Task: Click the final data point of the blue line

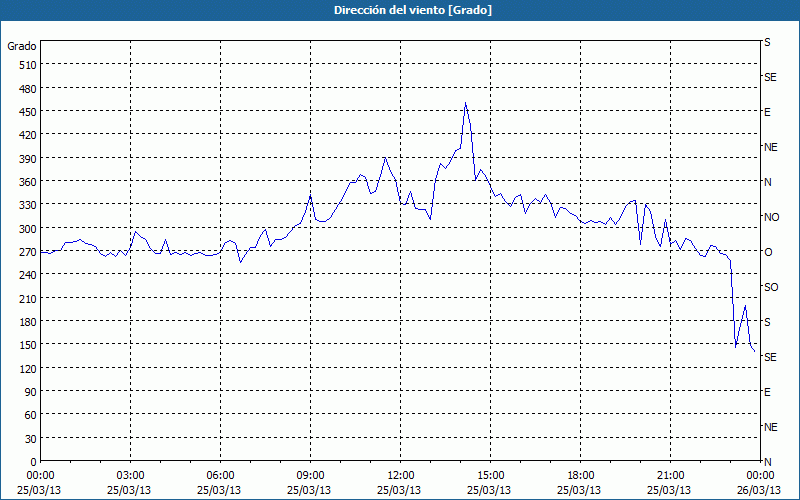Action: click(755, 352)
